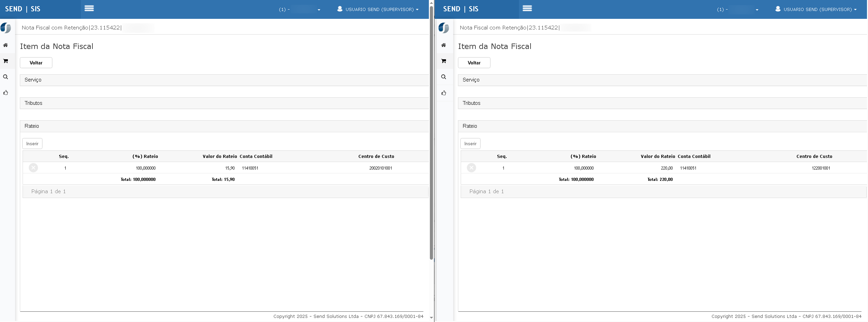Image resolution: width=868 pixels, height=322 pixels.
Task: Collapse Rateio section in right window
Action: 662,126
